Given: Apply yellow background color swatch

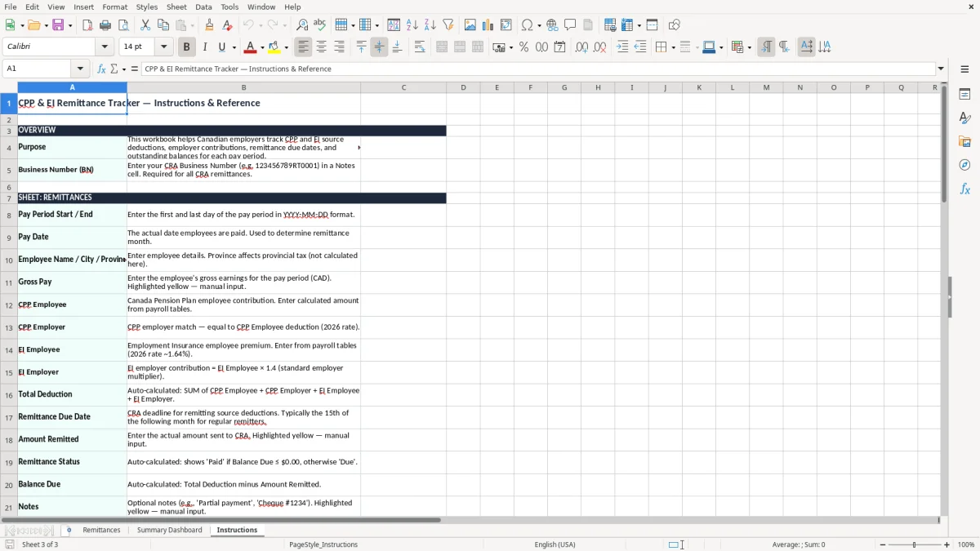Looking at the screenshot, I should coord(274,47).
